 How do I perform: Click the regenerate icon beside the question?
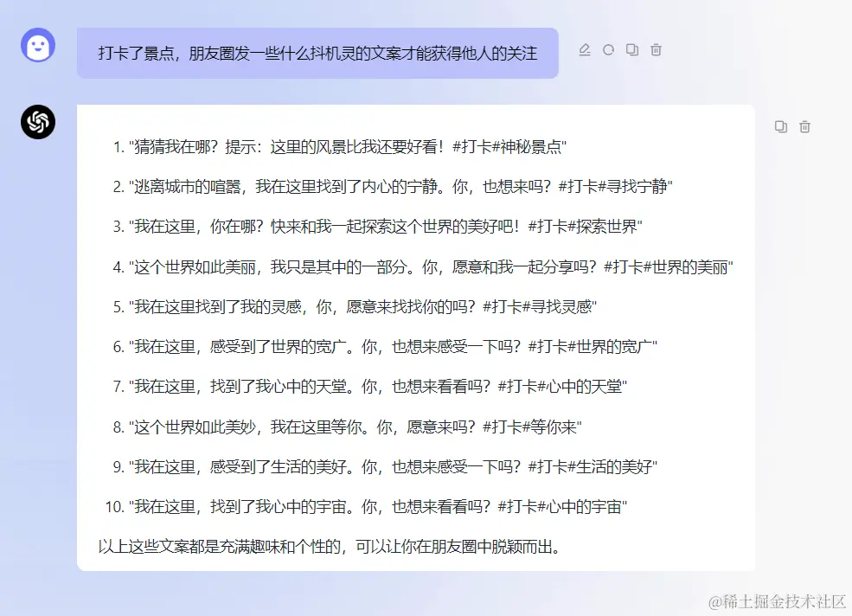click(x=608, y=50)
